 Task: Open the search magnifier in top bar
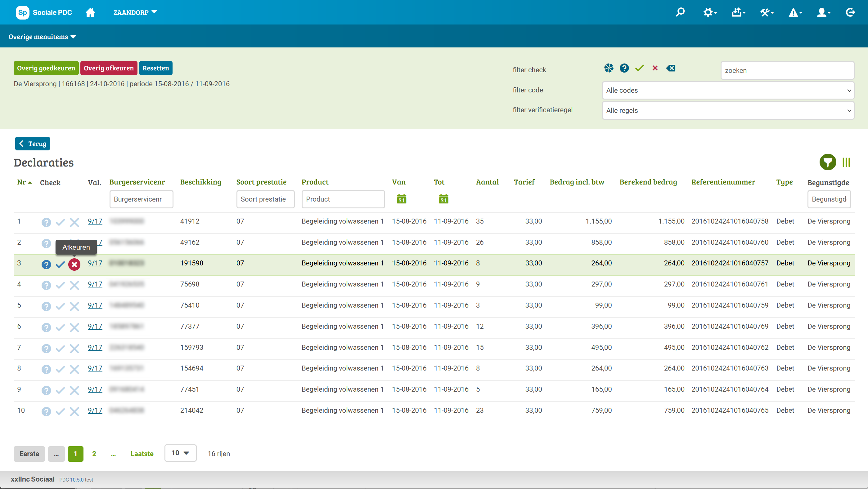pyautogui.click(x=680, y=12)
